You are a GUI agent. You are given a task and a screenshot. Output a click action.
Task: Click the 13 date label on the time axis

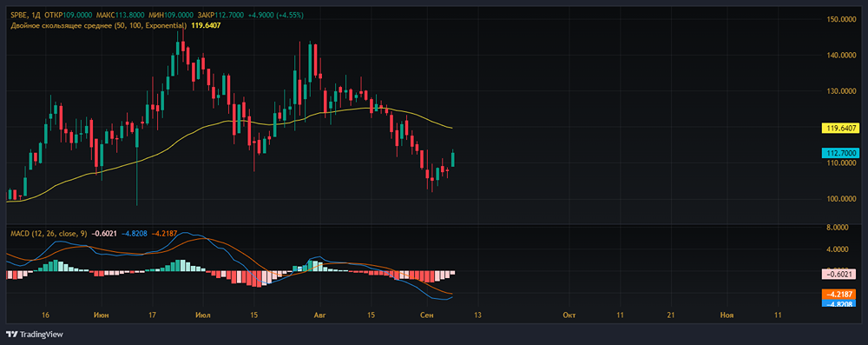[x=477, y=315]
